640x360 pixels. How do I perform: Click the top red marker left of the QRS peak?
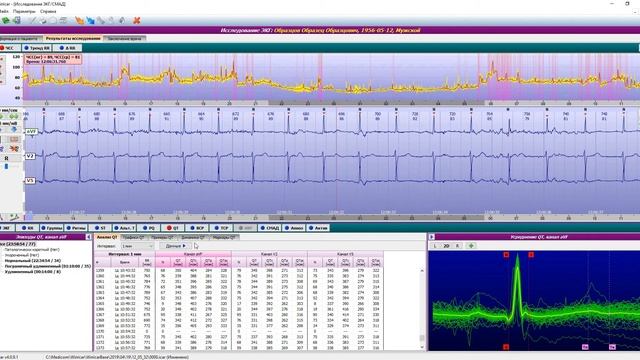point(506,255)
